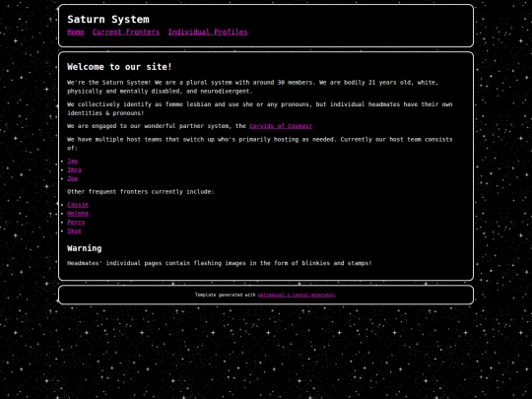Click the paragraph about multiple host teams
532x399 pixels.
point(259,144)
